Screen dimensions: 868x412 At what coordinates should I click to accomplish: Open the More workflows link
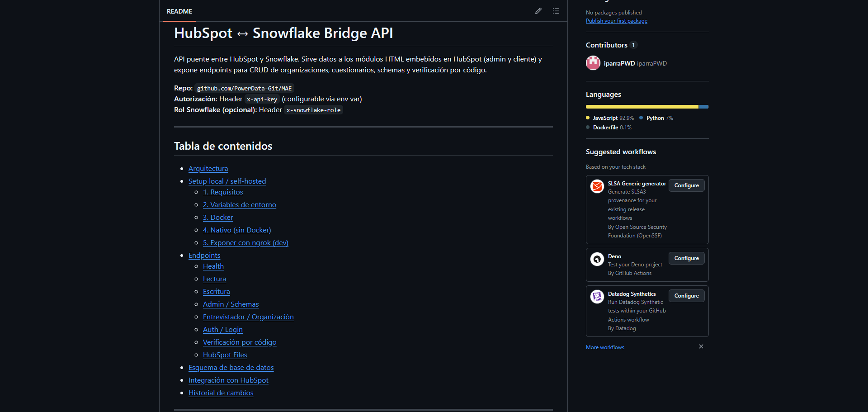coord(605,347)
